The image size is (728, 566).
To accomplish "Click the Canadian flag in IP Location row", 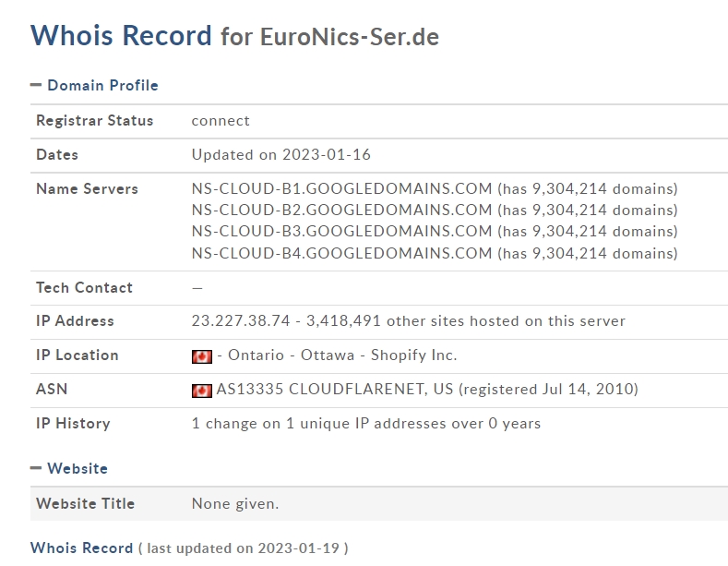I will pos(201,356).
